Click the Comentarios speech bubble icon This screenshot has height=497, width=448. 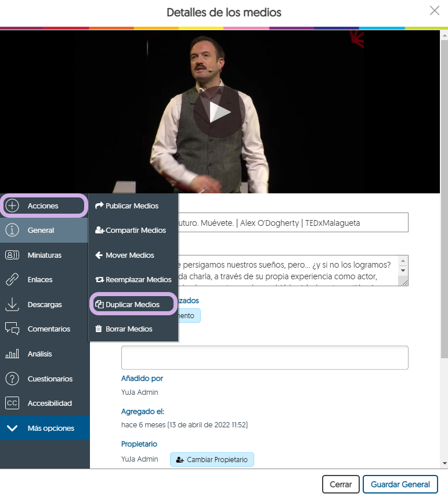click(12, 329)
